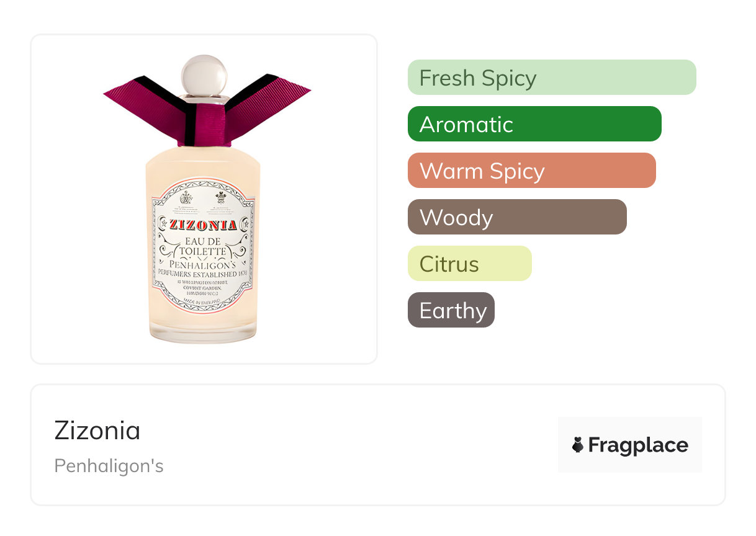Select the Aromatic accord bar
Viewport: 756px width, 536px height.
click(534, 124)
